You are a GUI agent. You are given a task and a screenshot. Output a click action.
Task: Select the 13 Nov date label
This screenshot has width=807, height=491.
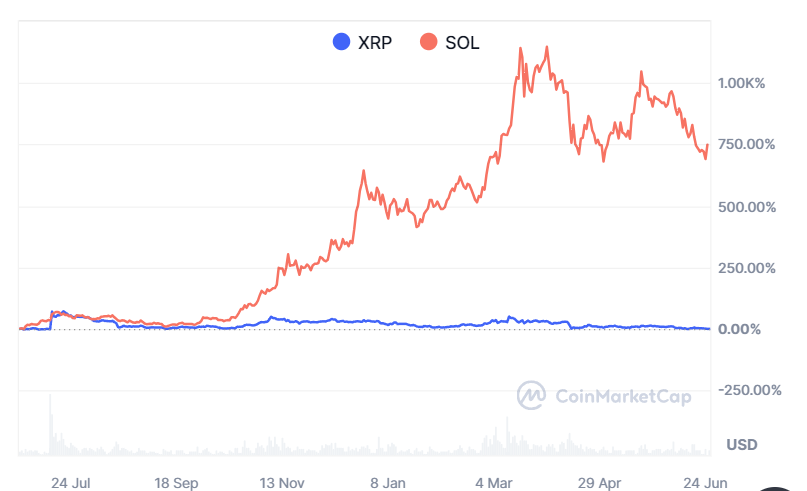click(282, 482)
